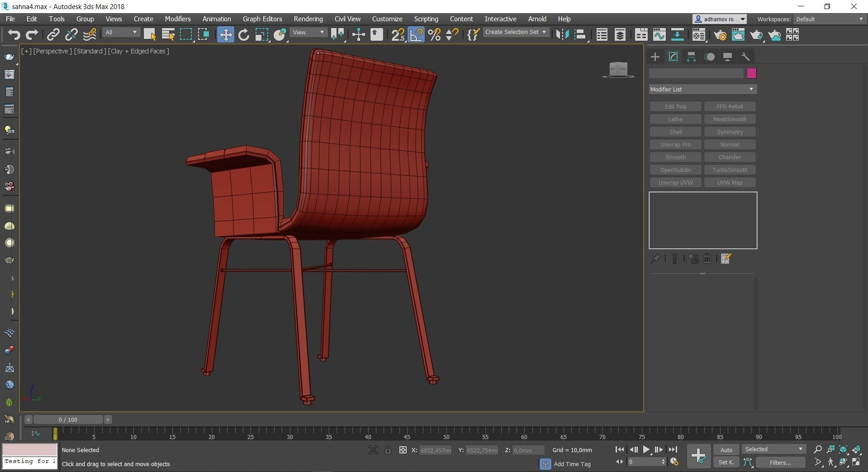Activate Select and Move tool

coord(225,35)
